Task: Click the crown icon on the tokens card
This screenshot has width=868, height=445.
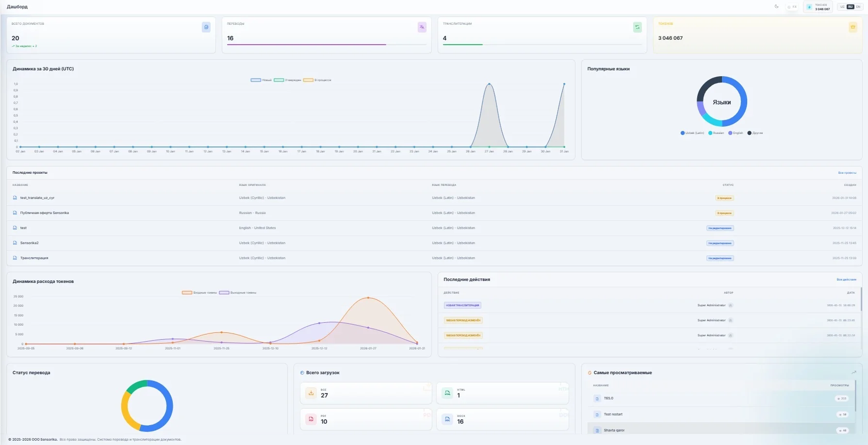Action: [852, 27]
